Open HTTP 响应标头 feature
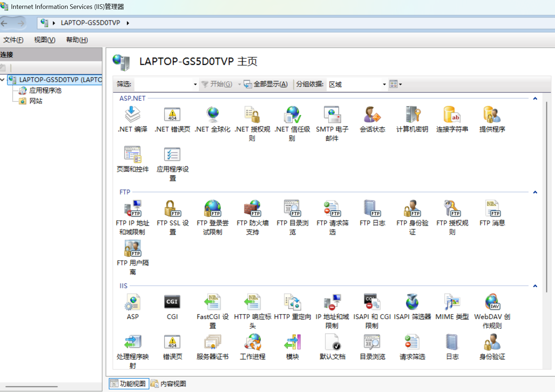555x392 pixels. coord(252,311)
